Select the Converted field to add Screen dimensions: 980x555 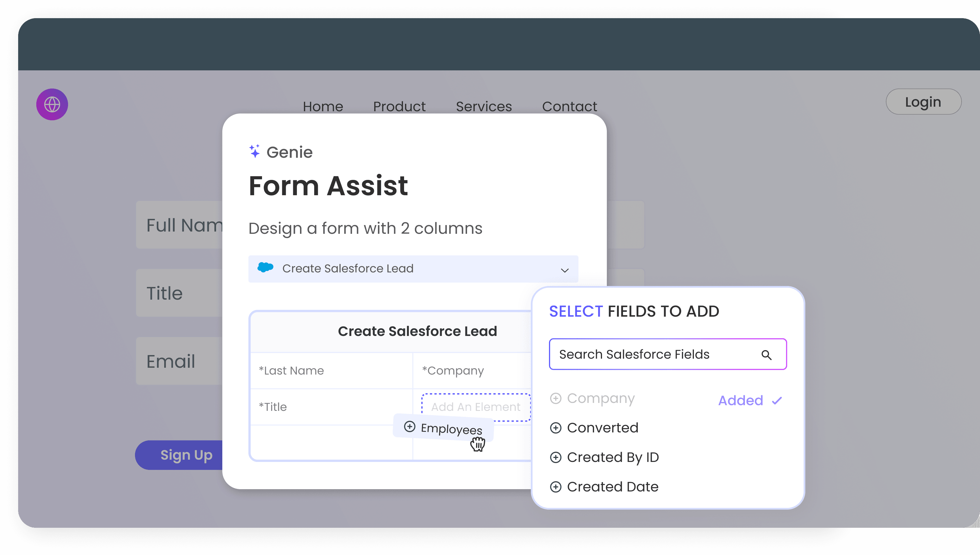pyautogui.click(x=603, y=428)
